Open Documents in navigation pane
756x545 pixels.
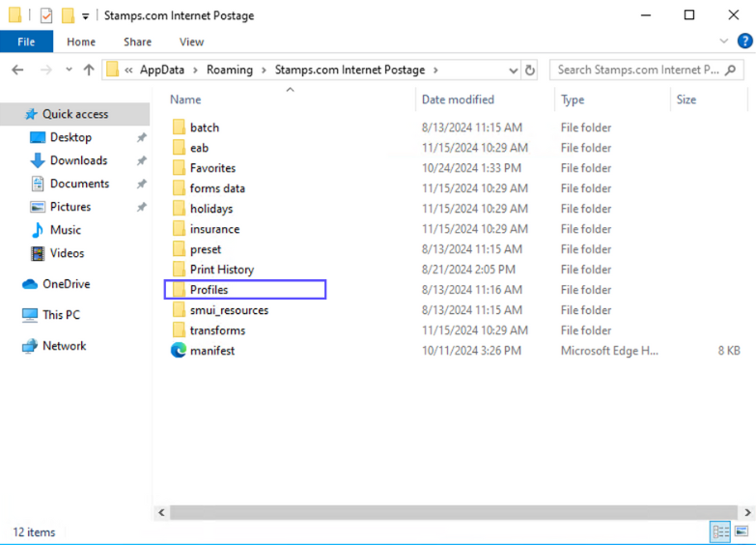(79, 184)
